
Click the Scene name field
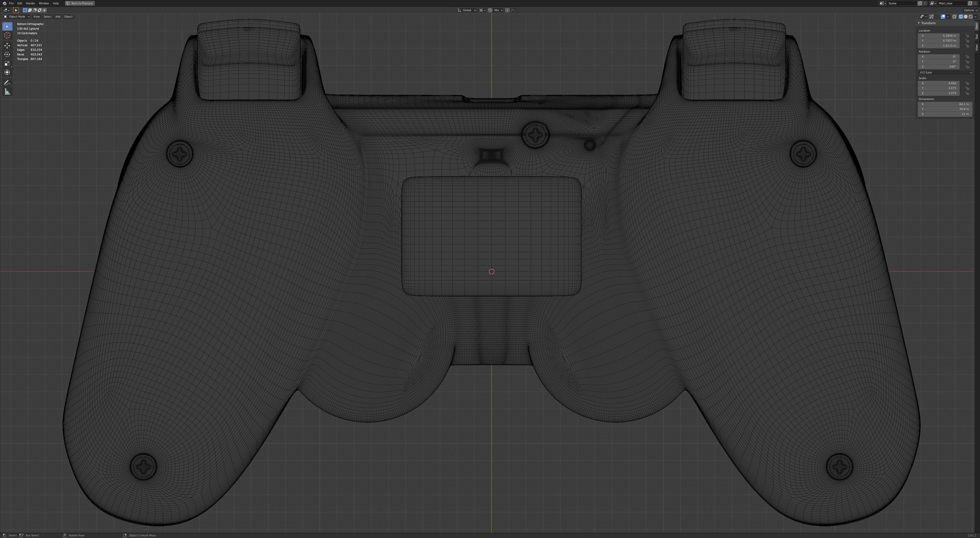902,3
